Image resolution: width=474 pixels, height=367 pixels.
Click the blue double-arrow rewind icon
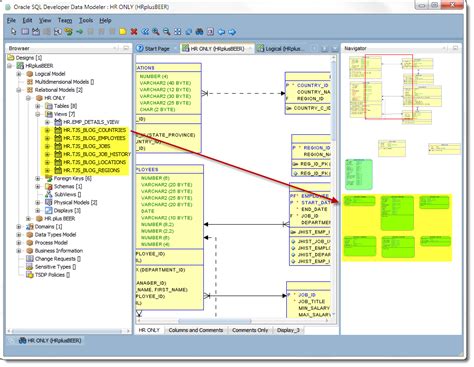point(145,32)
